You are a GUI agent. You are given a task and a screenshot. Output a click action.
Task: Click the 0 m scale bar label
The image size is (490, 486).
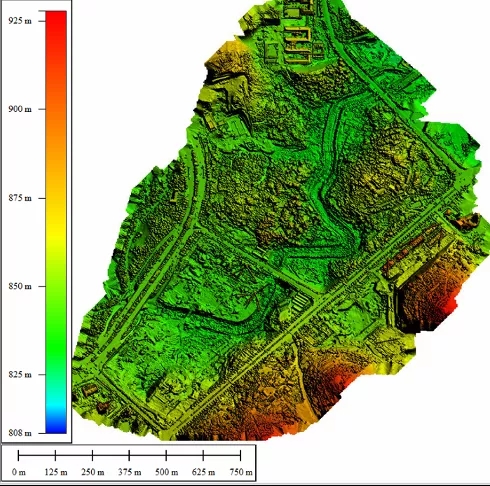[x=19, y=472]
